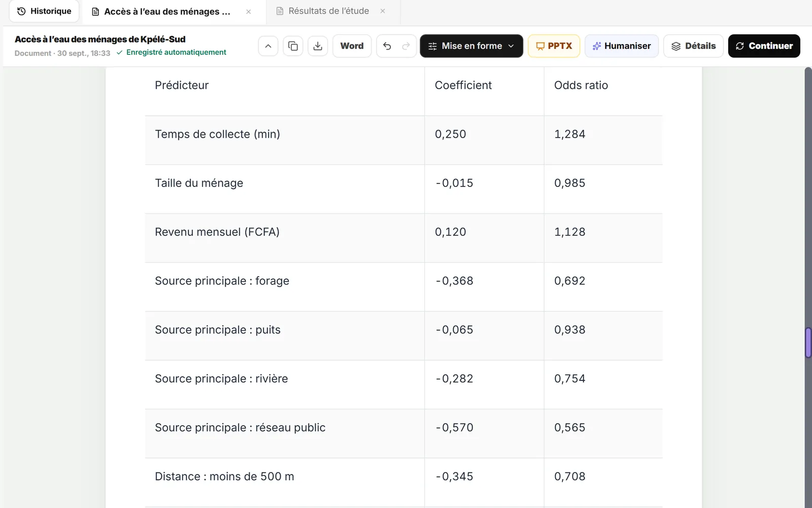812x508 pixels.
Task: Click the Continuer button
Action: (x=764, y=46)
